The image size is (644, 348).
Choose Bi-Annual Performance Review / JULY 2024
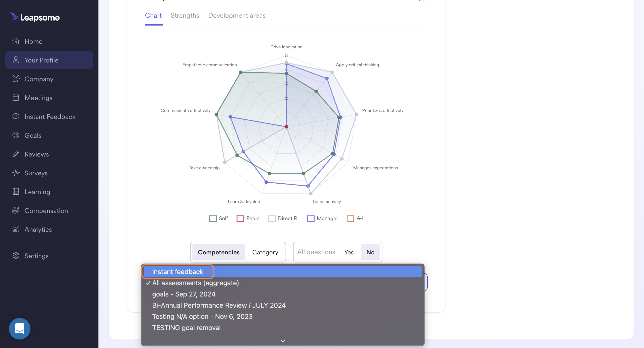tap(282, 305)
